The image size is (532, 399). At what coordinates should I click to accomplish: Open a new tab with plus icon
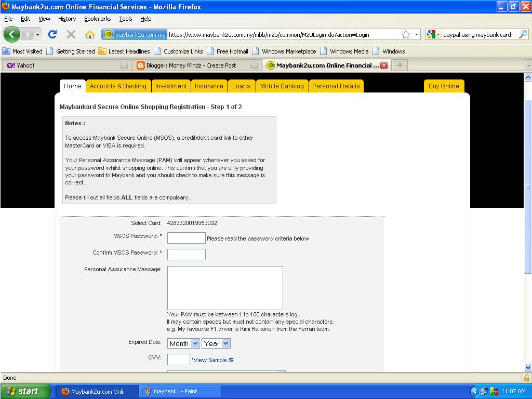click(400, 65)
